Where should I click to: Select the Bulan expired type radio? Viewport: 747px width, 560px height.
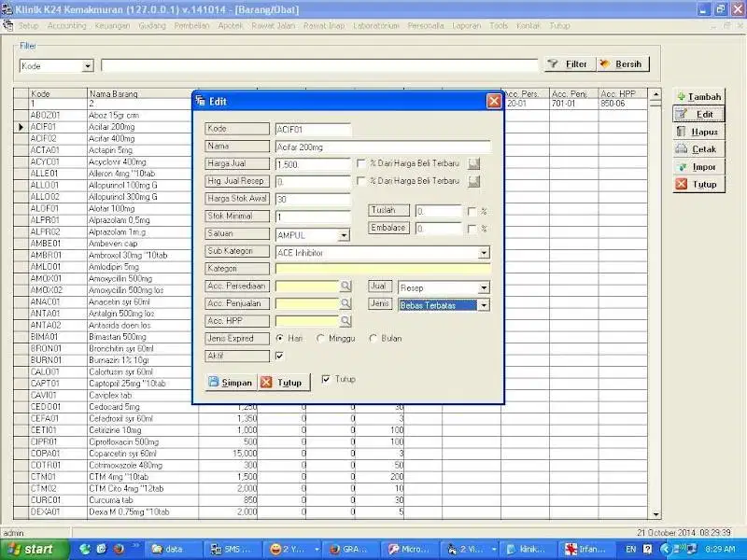point(373,338)
